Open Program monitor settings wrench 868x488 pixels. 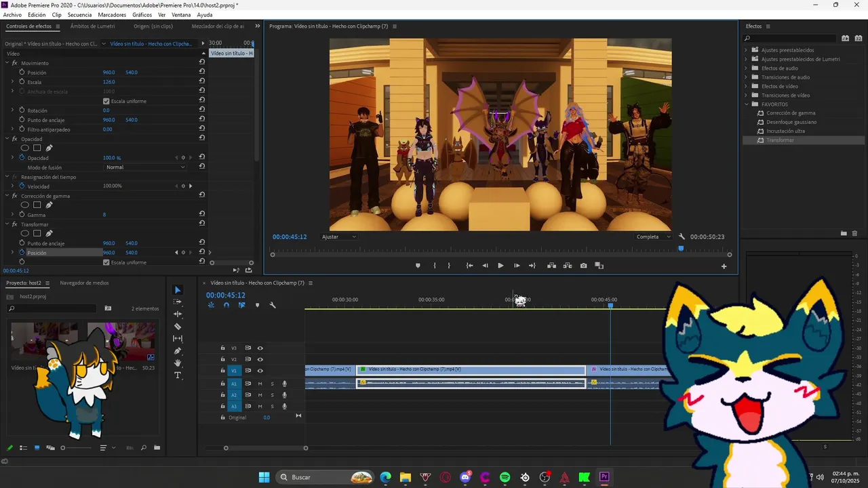tap(682, 237)
